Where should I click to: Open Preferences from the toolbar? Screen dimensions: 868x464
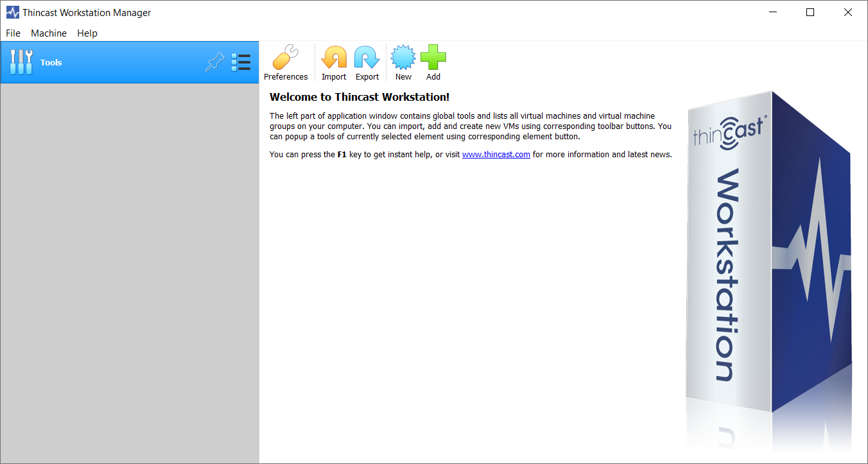click(x=286, y=63)
